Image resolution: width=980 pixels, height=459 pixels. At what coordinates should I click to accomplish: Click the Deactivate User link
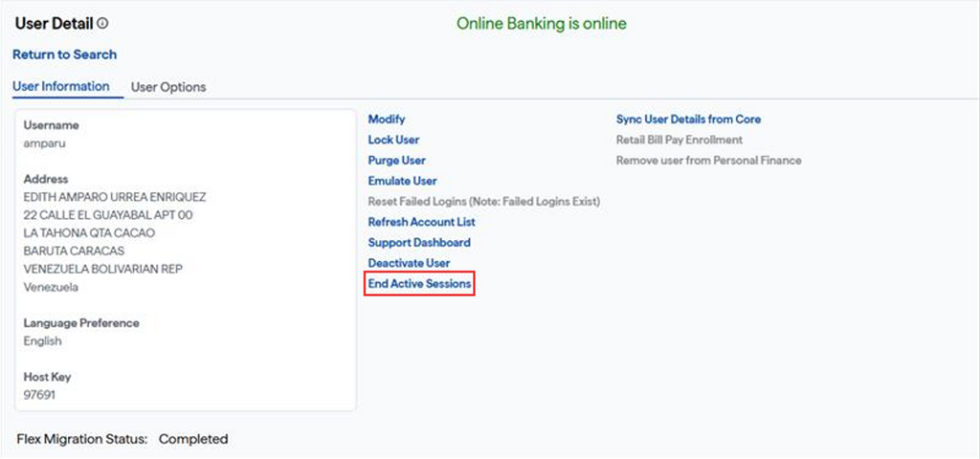[x=409, y=263]
